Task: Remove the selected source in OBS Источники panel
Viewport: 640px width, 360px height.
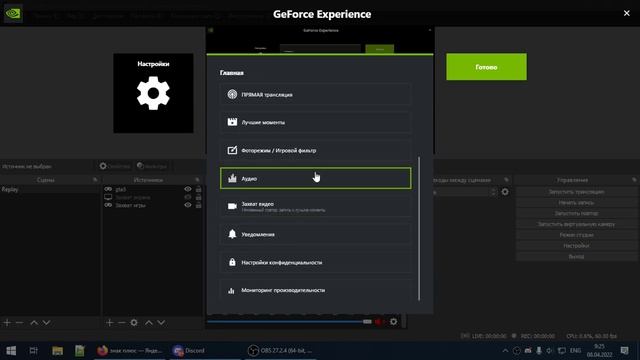Action: pyautogui.click(x=122, y=322)
